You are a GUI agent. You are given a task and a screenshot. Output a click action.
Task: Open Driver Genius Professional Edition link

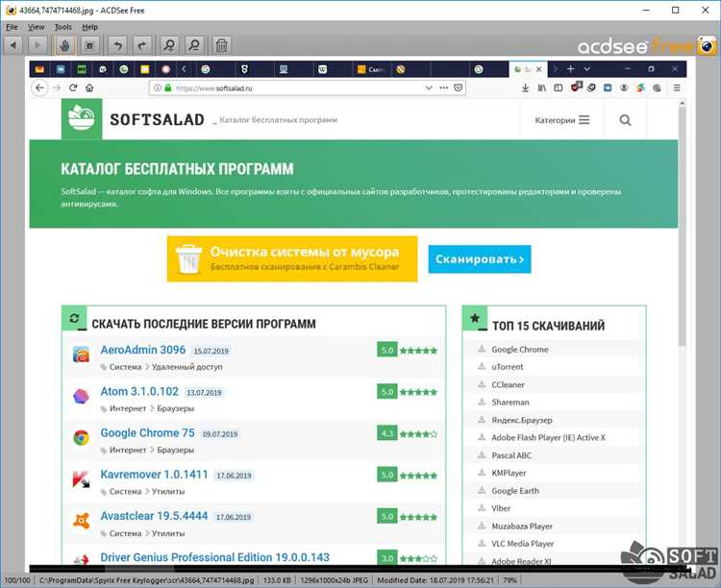coord(214,557)
